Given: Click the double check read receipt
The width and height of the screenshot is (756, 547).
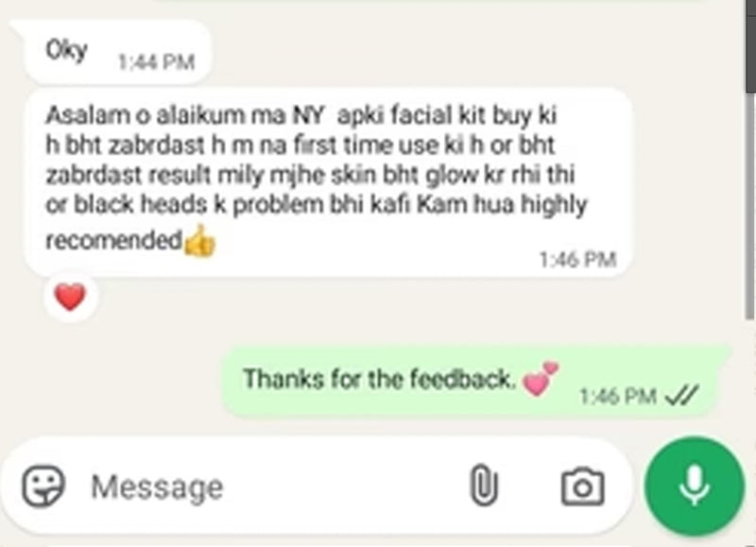Looking at the screenshot, I should [680, 396].
